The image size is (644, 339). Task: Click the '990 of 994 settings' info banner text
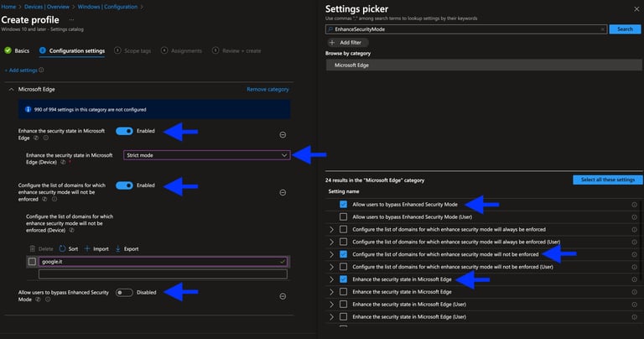tap(90, 110)
